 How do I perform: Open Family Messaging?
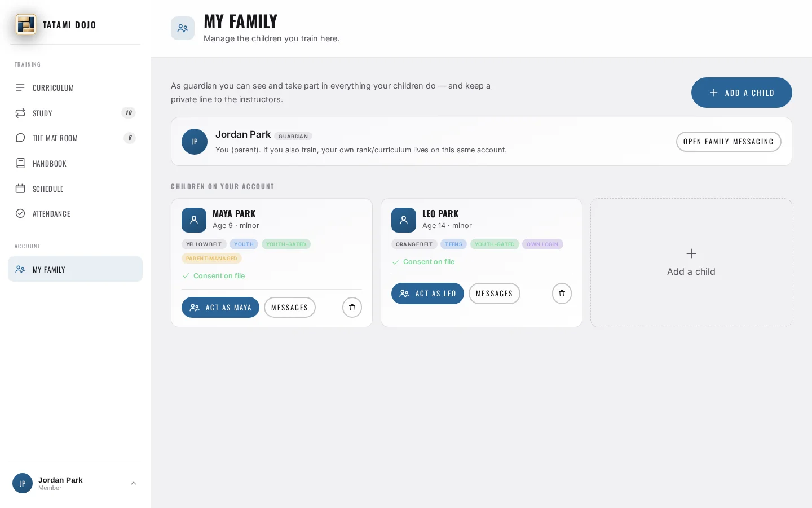pyautogui.click(x=729, y=142)
